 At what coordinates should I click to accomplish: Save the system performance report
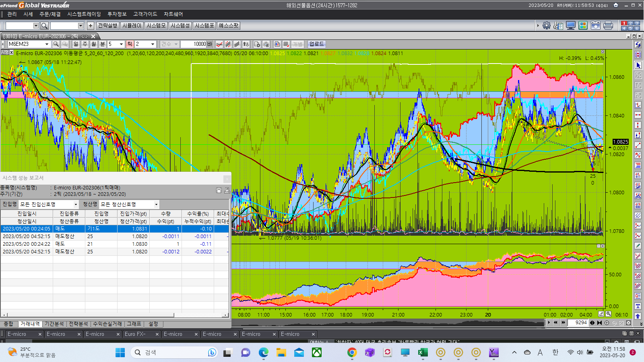pos(219,190)
